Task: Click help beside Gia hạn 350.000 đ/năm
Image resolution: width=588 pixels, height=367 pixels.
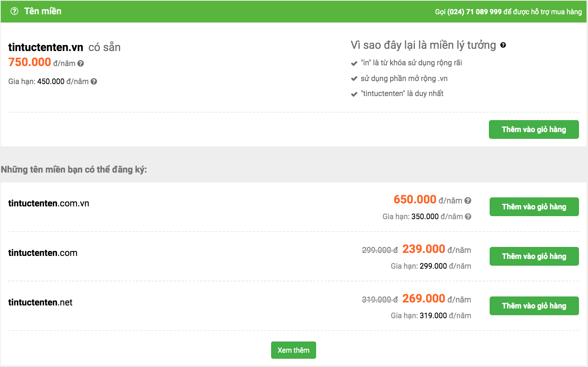Action: [x=467, y=217]
